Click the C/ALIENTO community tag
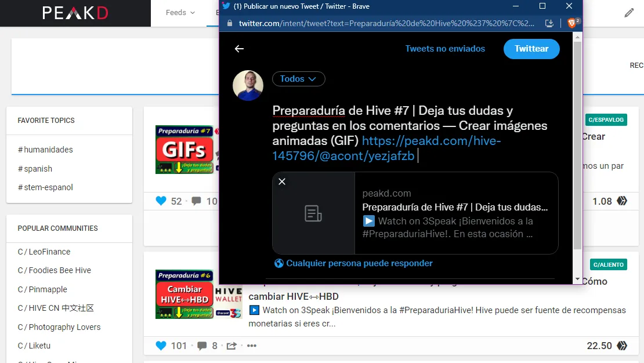The width and height of the screenshot is (644, 363). point(608,264)
